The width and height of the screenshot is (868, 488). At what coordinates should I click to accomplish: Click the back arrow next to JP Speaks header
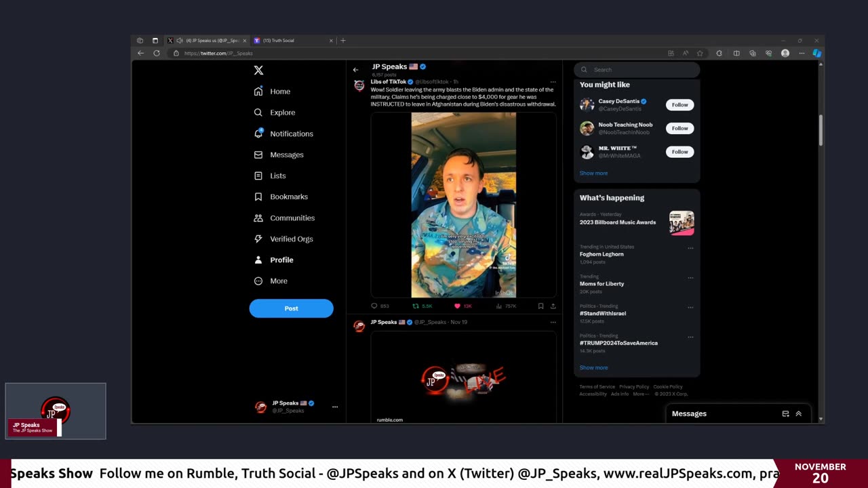pyautogui.click(x=355, y=70)
